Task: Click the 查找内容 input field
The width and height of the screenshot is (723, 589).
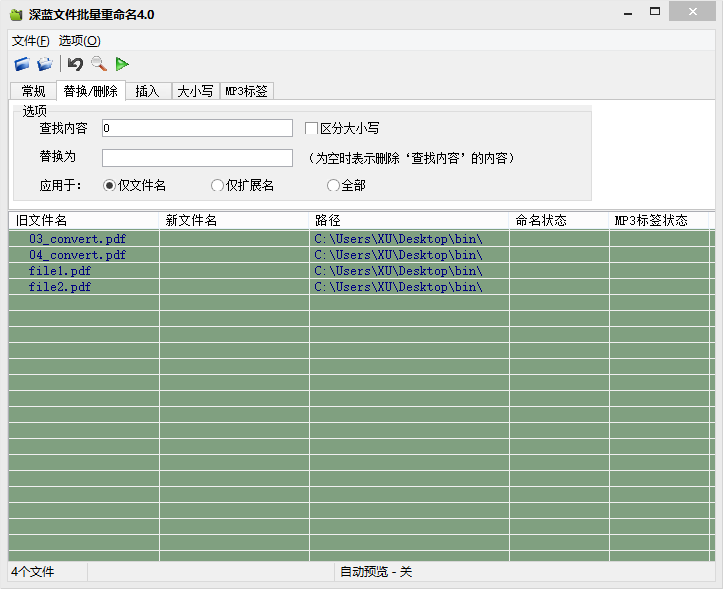Action: 197,128
